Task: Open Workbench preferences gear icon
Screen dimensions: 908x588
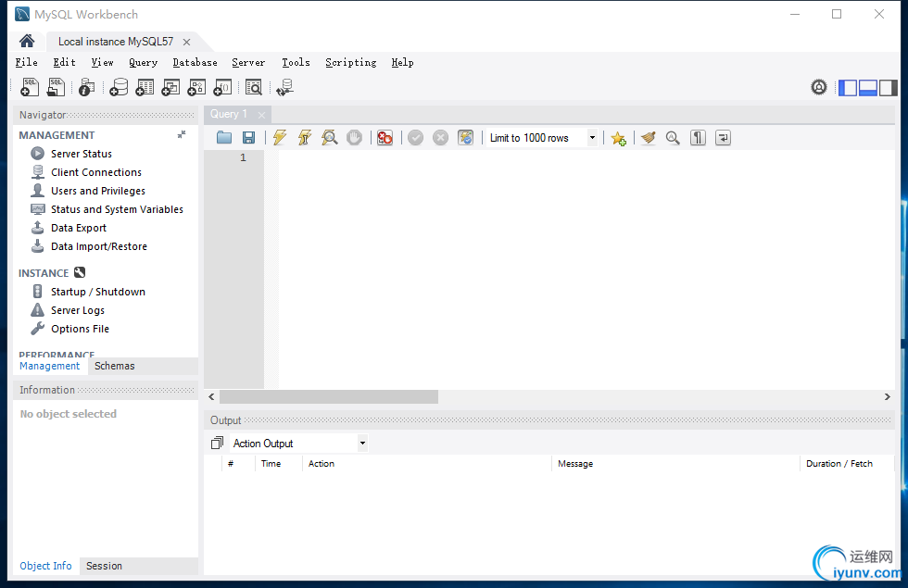Action: pyautogui.click(x=819, y=87)
